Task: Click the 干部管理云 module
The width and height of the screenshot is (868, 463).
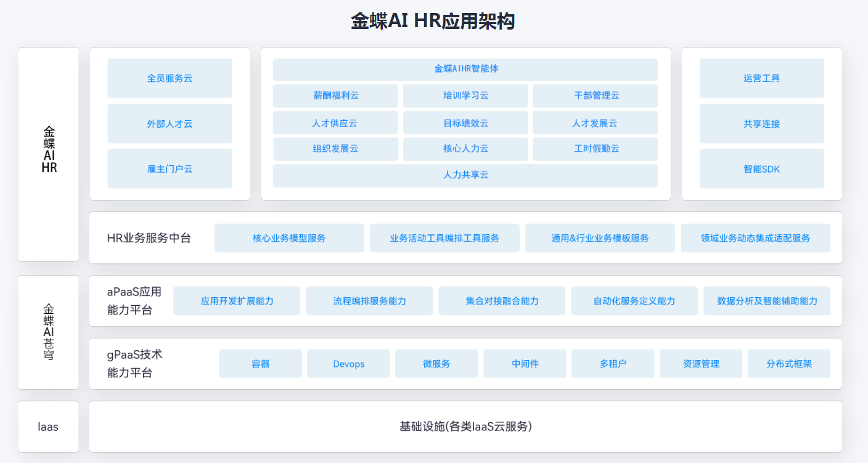Action: tap(595, 96)
